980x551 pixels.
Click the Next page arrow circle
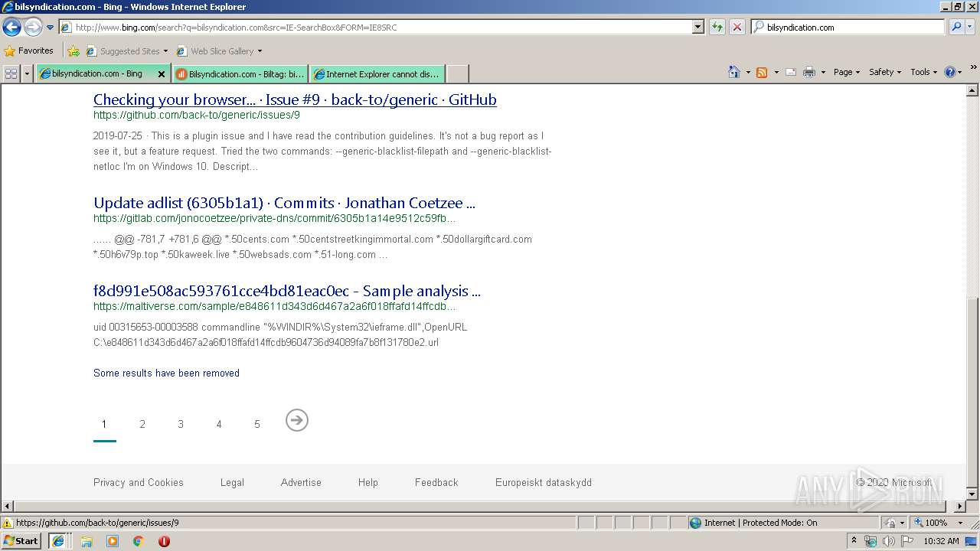(297, 420)
